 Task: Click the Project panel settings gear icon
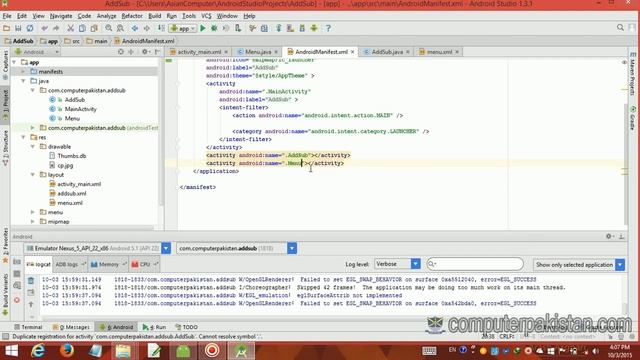(144, 52)
